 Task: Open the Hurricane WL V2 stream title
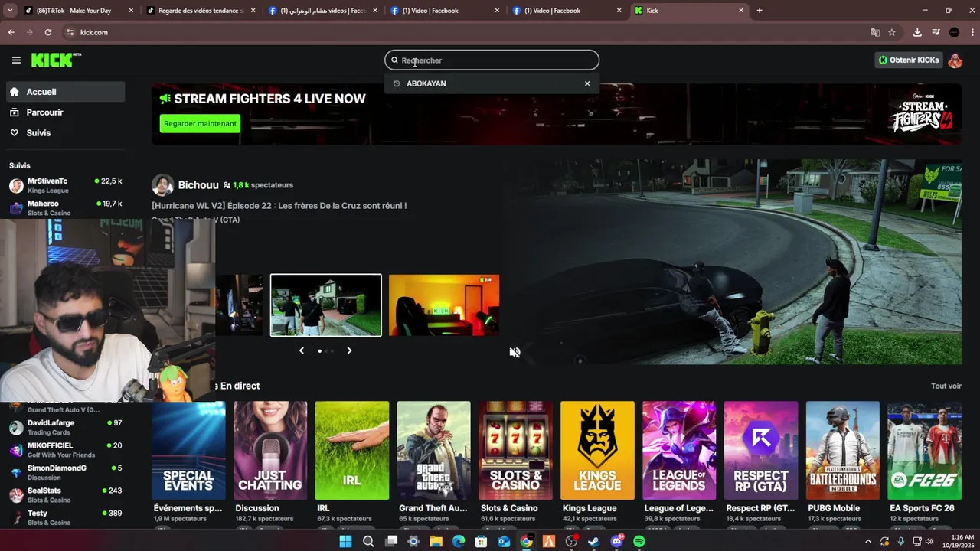[x=279, y=206]
